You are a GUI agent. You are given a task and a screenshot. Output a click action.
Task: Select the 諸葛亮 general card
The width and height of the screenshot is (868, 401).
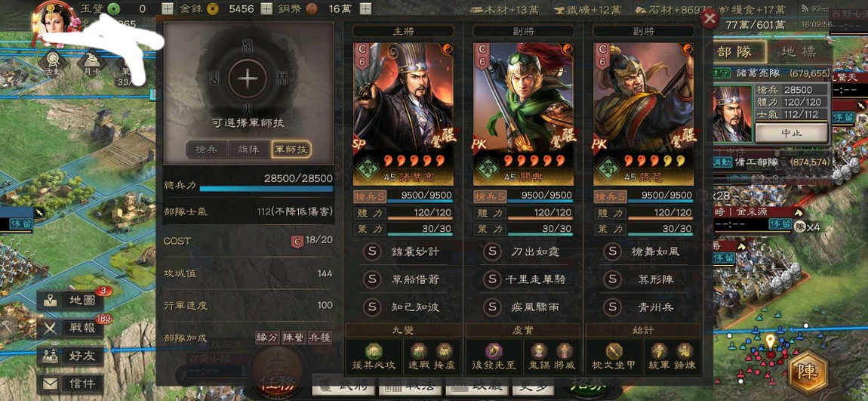pos(403,115)
